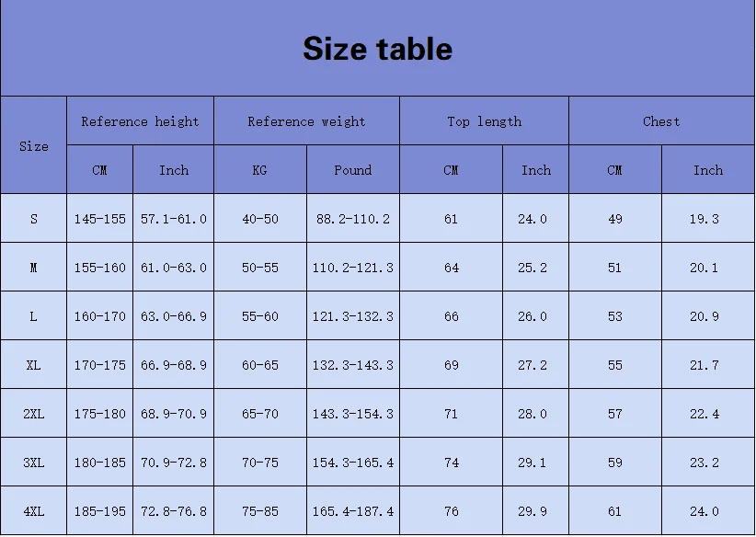Select the Reference weight header cell
The image size is (756, 537).
point(306,121)
